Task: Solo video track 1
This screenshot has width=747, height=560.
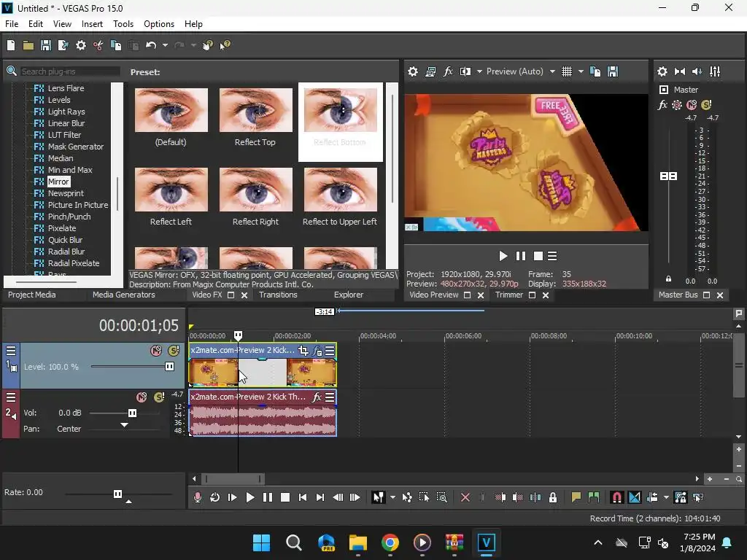Action: click(174, 351)
